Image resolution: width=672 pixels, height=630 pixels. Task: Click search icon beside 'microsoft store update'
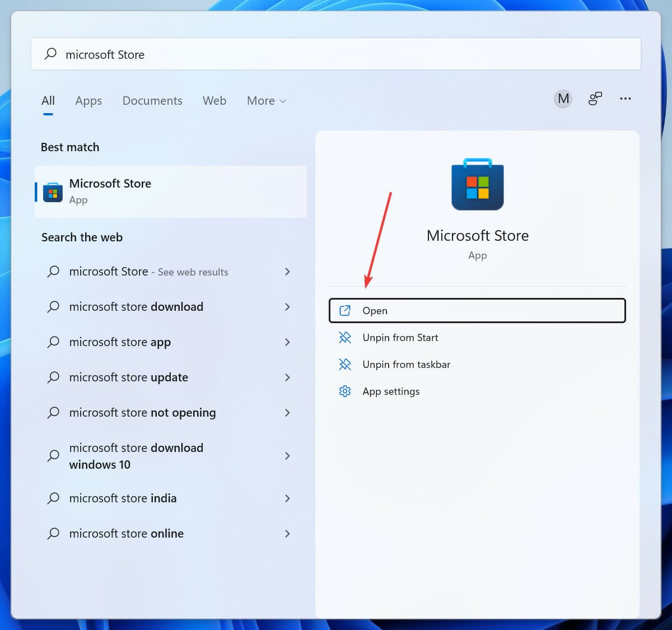[x=53, y=377]
